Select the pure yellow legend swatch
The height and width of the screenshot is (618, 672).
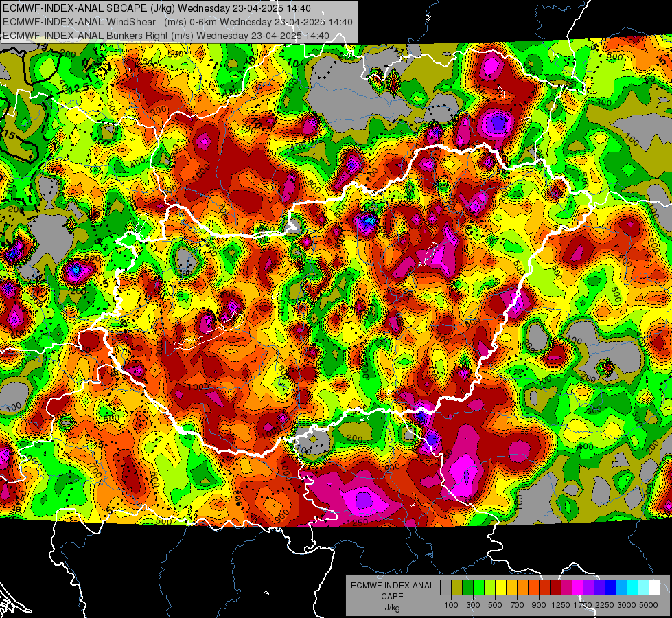click(500, 588)
